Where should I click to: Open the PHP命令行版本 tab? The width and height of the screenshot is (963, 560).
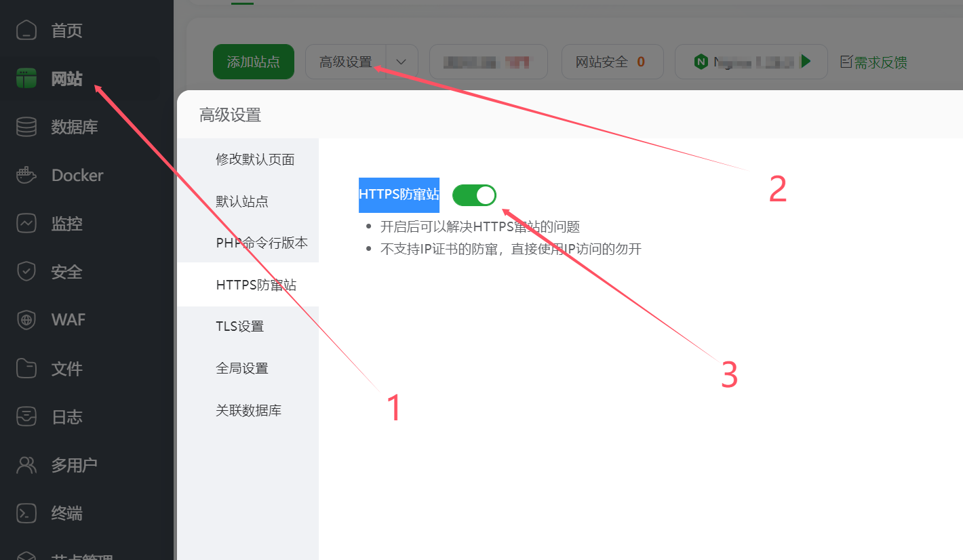coord(262,243)
